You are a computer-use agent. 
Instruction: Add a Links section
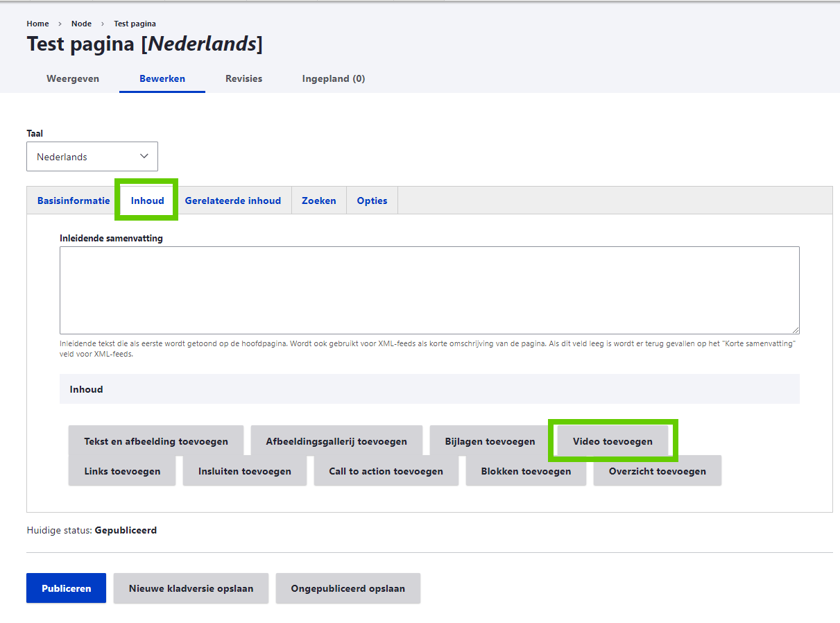tap(122, 471)
